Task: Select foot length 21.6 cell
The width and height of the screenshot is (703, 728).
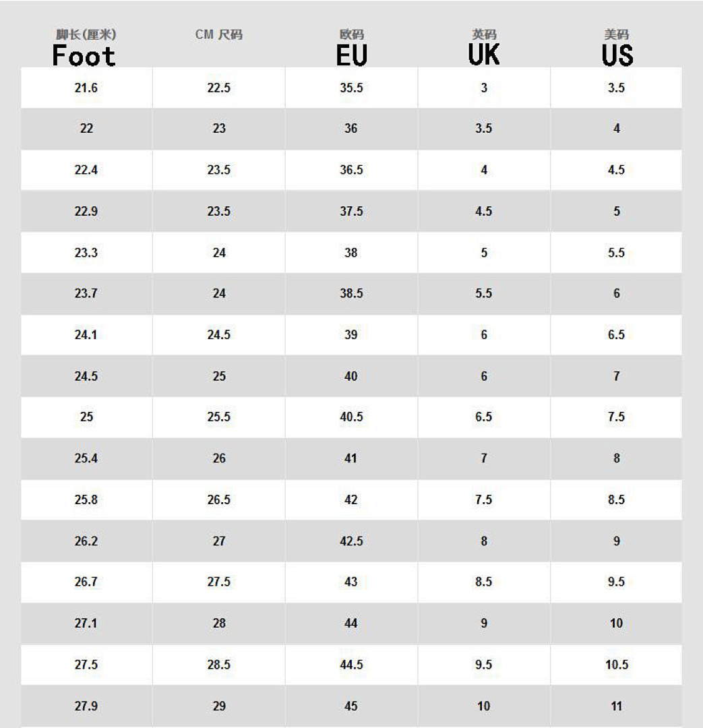Action: [86, 88]
